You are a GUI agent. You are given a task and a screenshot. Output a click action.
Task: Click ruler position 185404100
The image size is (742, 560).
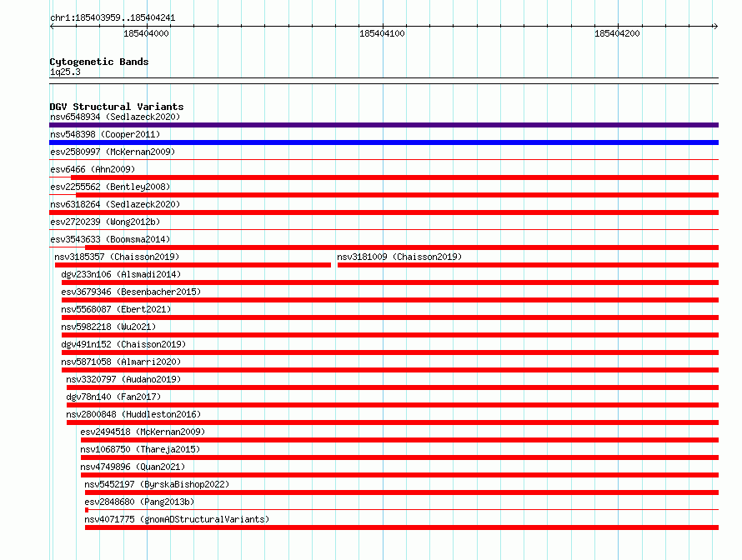coord(382,33)
